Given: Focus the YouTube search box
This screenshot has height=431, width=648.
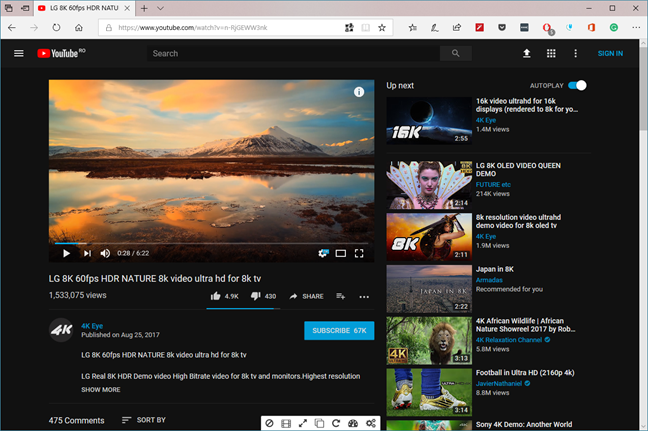Looking at the screenshot, I should (293, 53).
